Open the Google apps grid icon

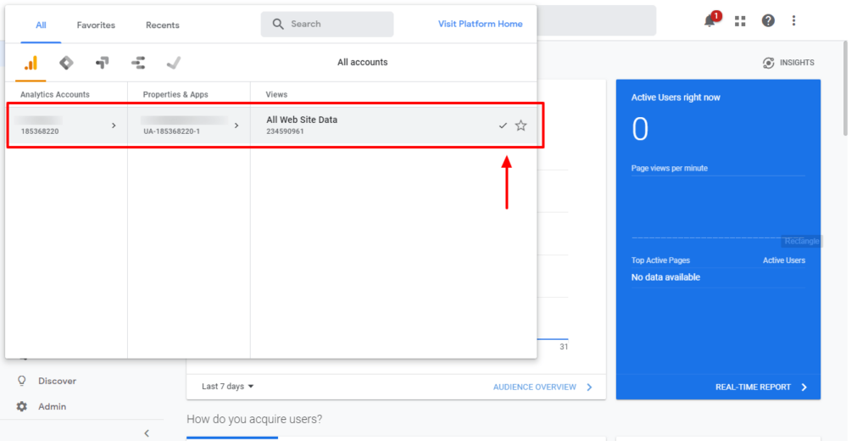pyautogui.click(x=740, y=21)
